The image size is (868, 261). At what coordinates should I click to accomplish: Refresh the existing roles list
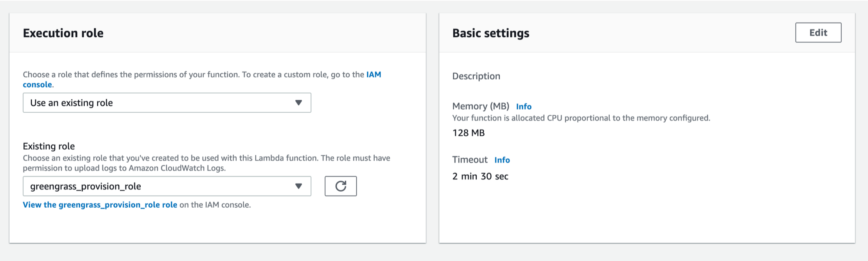[340, 186]
